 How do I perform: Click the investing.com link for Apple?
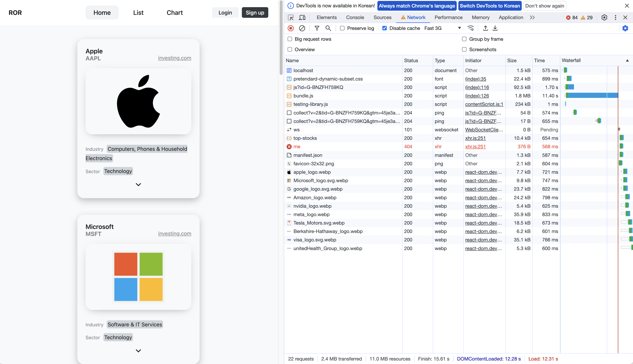coord(174,58)
